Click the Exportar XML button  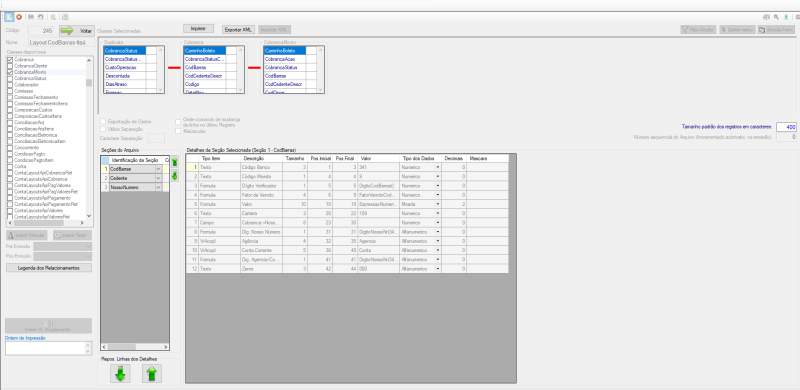click(x=238, y=30)
